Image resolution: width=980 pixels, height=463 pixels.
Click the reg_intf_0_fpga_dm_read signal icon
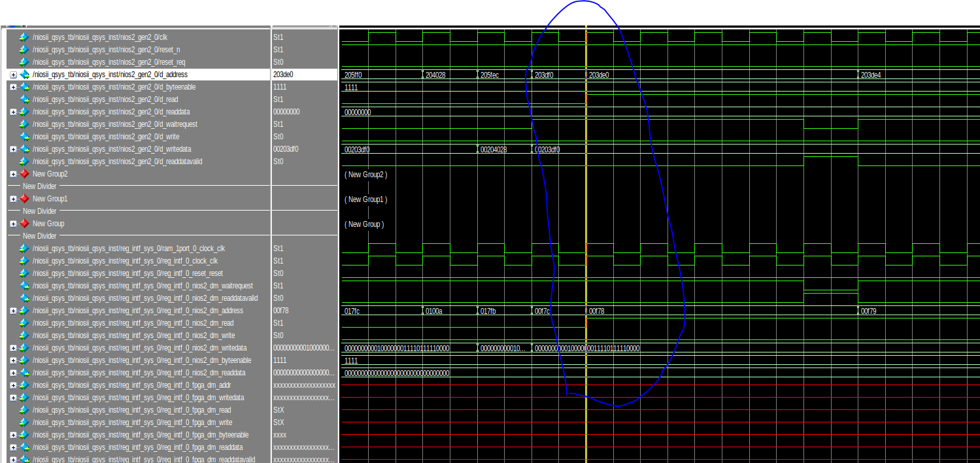tap(24, 410)
